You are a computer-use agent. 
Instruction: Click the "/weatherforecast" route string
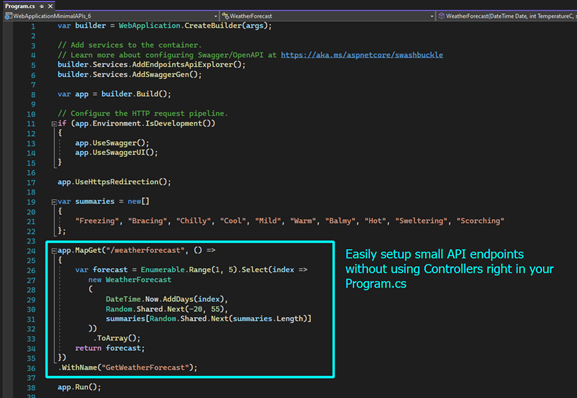(145, 250)
